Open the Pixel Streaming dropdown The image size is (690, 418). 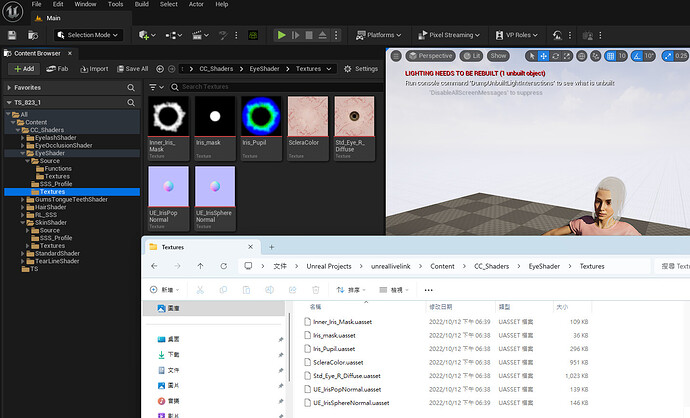(x=449, y=35)
